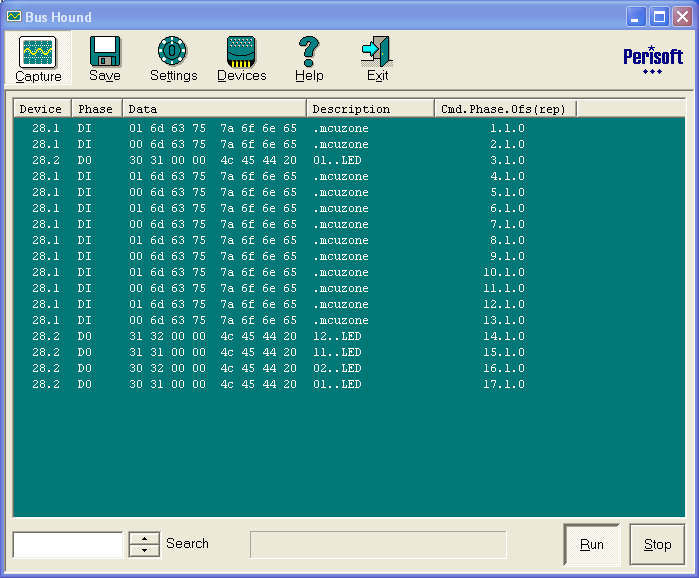Select capture row 12.1.0
The height and width of the screenshot is (578, 699).
pyautogui.click(x=349, y=304)
